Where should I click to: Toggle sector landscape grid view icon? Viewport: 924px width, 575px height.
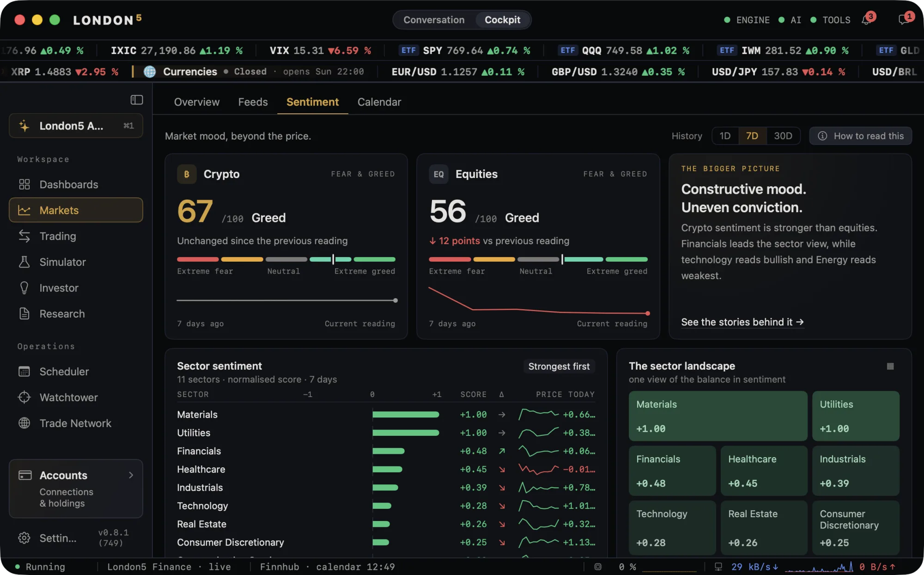click(x=890, y=366)
